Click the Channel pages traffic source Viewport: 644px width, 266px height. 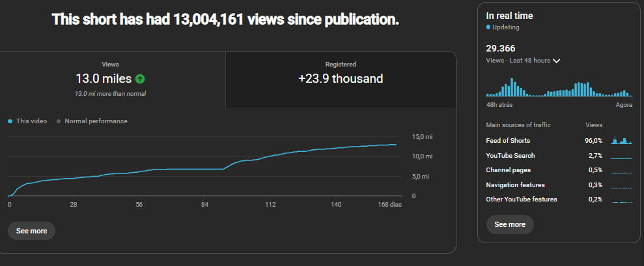(x=509, y=170)
